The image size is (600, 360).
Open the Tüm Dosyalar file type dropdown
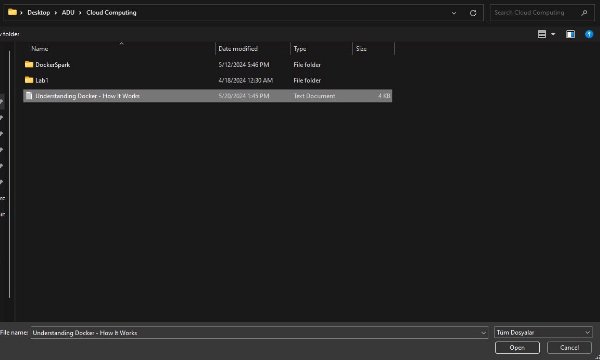pos(543,332)
